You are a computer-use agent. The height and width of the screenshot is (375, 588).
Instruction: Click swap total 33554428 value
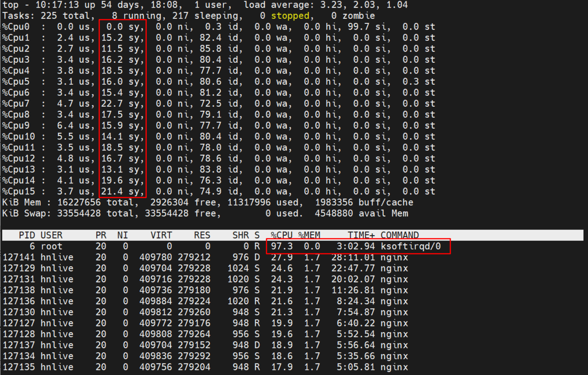click(79, 213)
